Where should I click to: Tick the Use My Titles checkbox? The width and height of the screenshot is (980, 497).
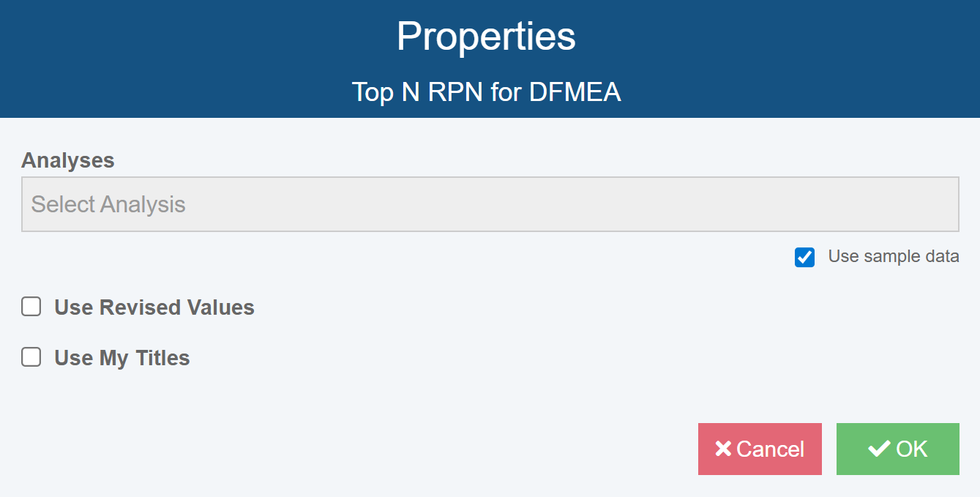click(x=31, y=357)
